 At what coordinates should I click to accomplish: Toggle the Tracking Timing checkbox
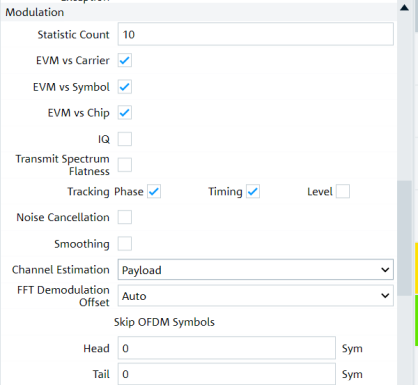point(253,192)
